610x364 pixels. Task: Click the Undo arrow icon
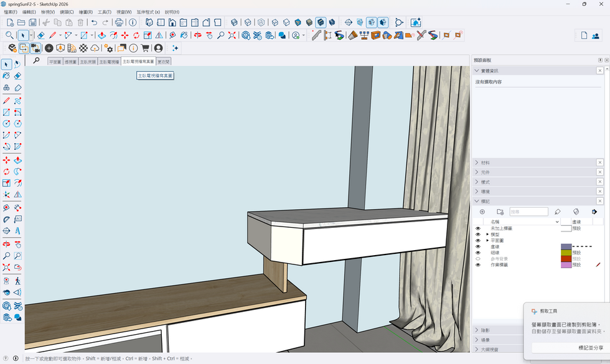(94, 22)
